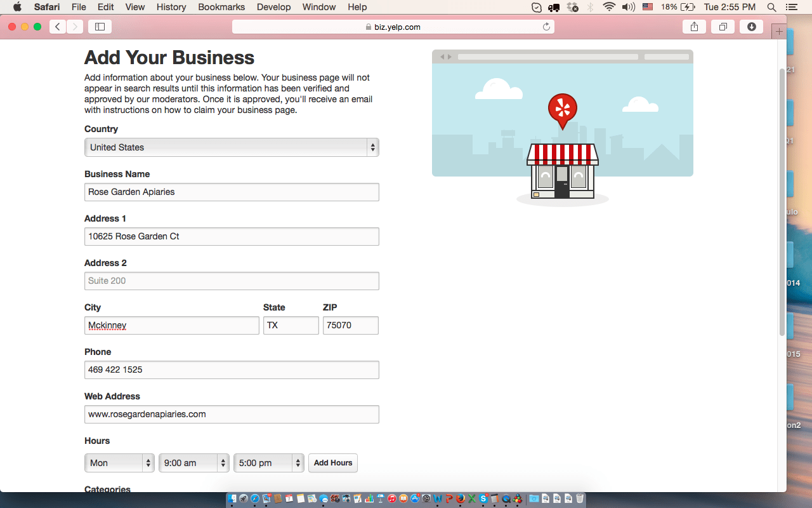Image resolution: width=812 pixels, height=508 pixels.
Task: Go back with the Safari back arrow
Action: [58, 27]
